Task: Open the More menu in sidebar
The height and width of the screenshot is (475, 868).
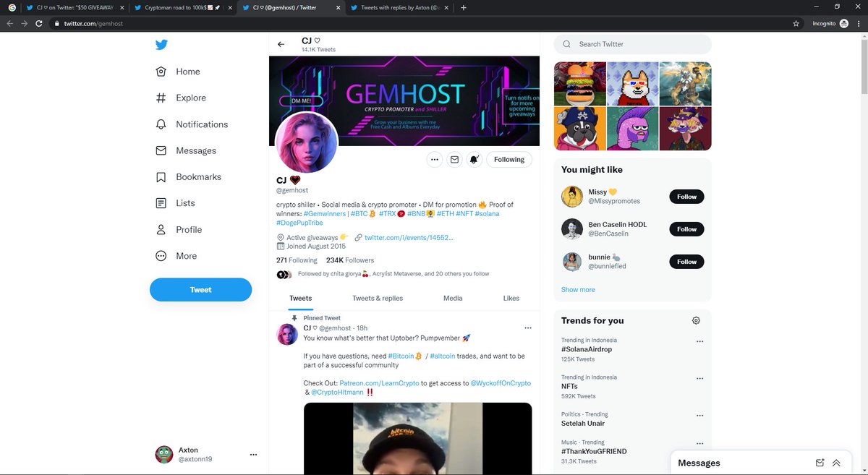Action: pos(176,256)
